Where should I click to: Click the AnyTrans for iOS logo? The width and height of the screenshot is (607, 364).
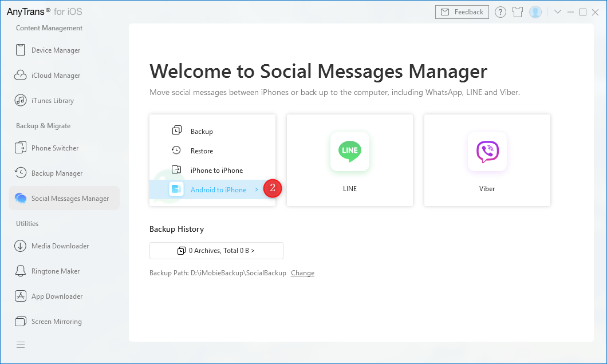45,11
